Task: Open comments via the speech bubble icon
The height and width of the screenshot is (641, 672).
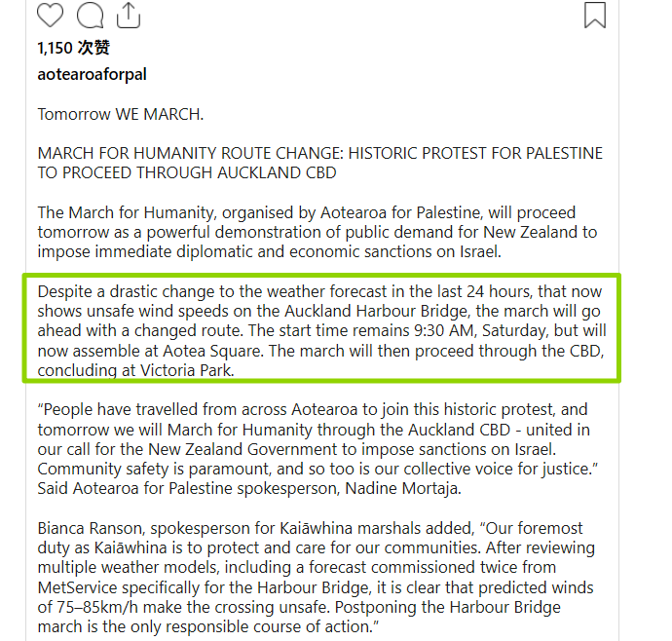Action: (x=90, y=15)
